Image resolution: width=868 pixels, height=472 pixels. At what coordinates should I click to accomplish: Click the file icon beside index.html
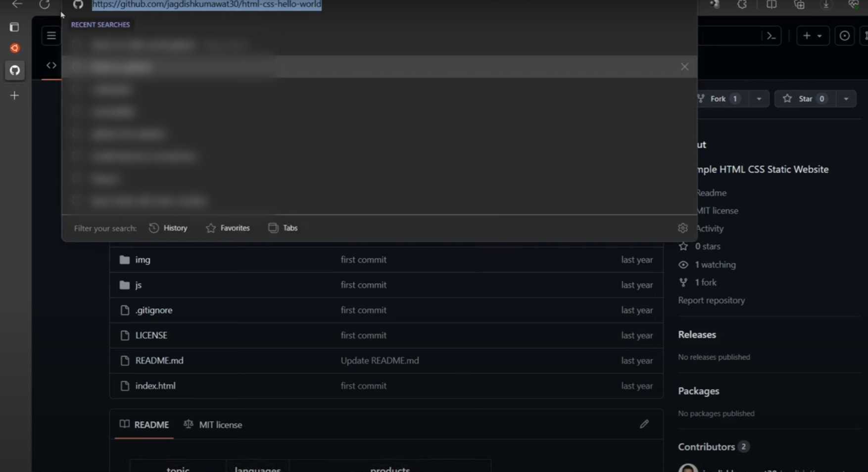pyautogui.click(x=125, y=386)
